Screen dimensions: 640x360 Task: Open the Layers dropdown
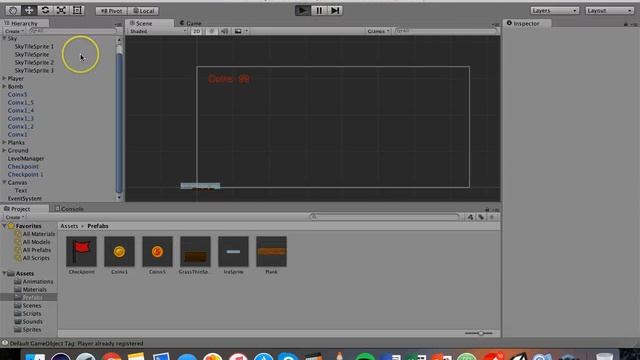tap(554, 11)
